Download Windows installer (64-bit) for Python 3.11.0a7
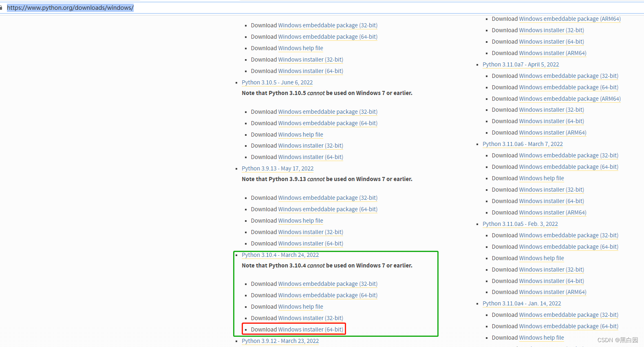The height and width of the screenshot is (347, 644). pyautogui.click(x=551, y=121)
